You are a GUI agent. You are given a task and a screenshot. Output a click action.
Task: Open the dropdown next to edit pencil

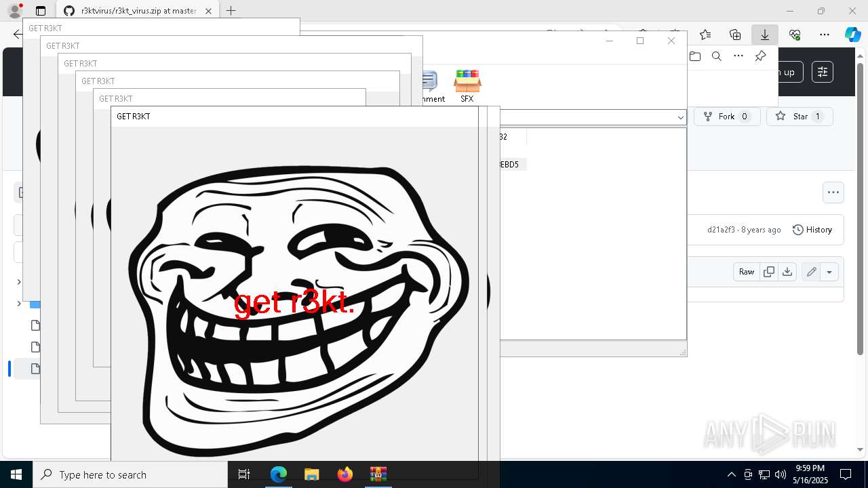coord(829,272)
